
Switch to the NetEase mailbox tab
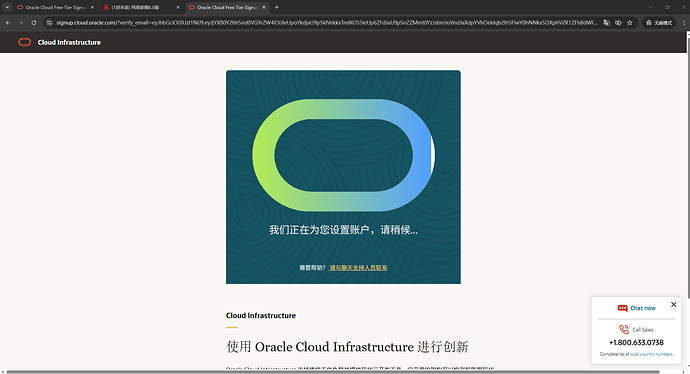coord(141,7)
